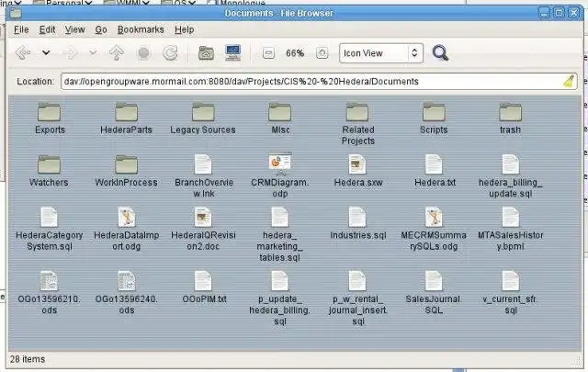Open the File menu
This screenshot has height=372, width=588.
pyautogui.click(x=21, y=29)
